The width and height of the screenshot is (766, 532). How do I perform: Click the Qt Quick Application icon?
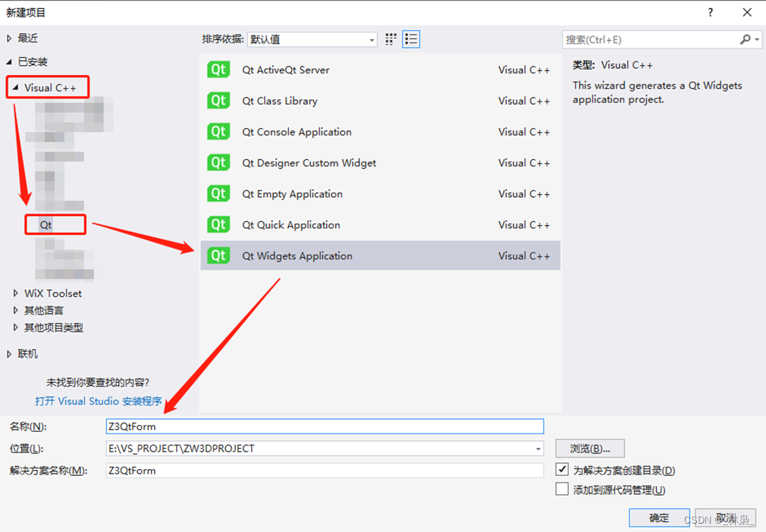tap(218, 224)
